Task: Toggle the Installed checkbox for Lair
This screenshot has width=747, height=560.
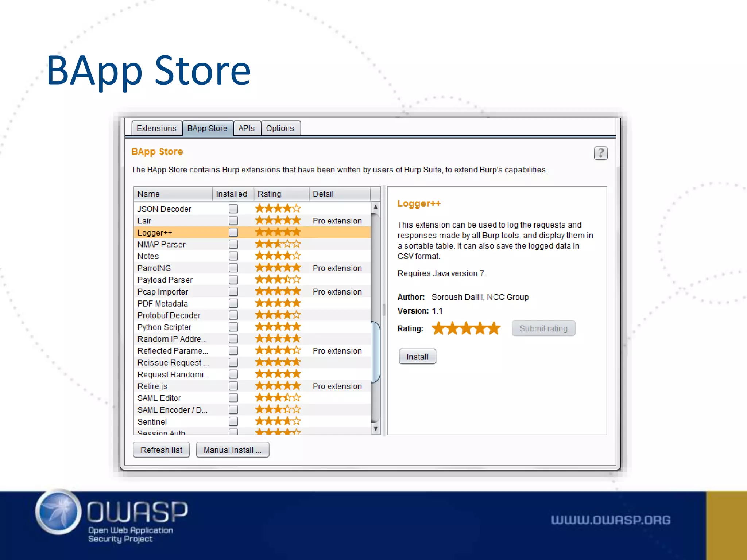Action: click(233, 221)
